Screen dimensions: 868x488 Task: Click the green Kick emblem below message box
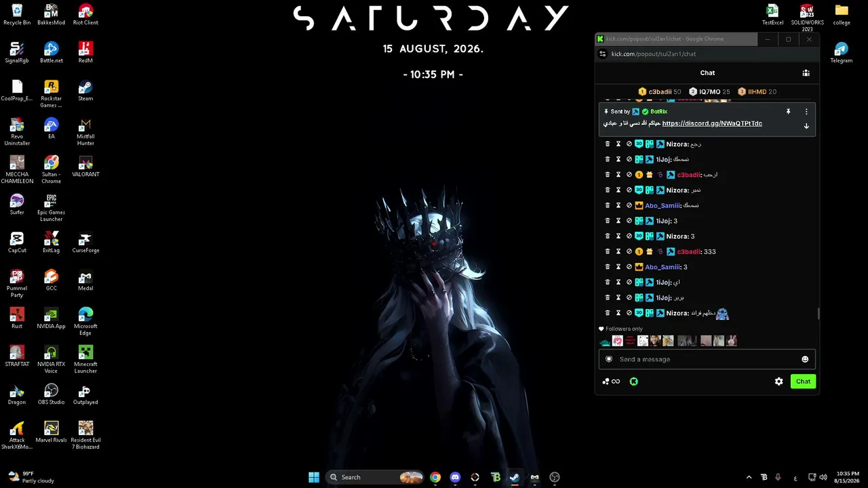coord(633,382)
